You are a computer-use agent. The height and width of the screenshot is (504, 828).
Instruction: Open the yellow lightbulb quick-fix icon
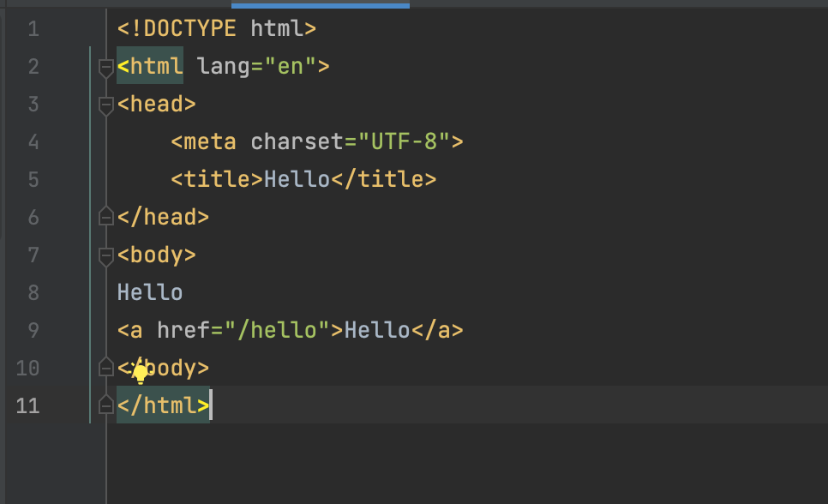click(x=141, y=373)
